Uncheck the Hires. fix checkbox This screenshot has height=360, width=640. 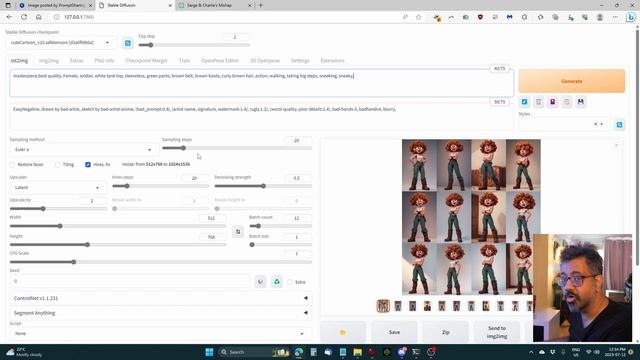click(x=88, y=164)
